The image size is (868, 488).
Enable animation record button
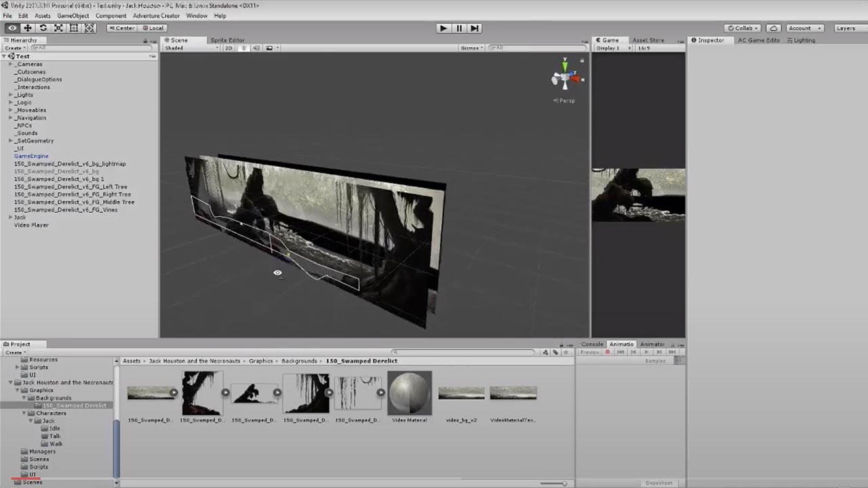tap(608, 352)
